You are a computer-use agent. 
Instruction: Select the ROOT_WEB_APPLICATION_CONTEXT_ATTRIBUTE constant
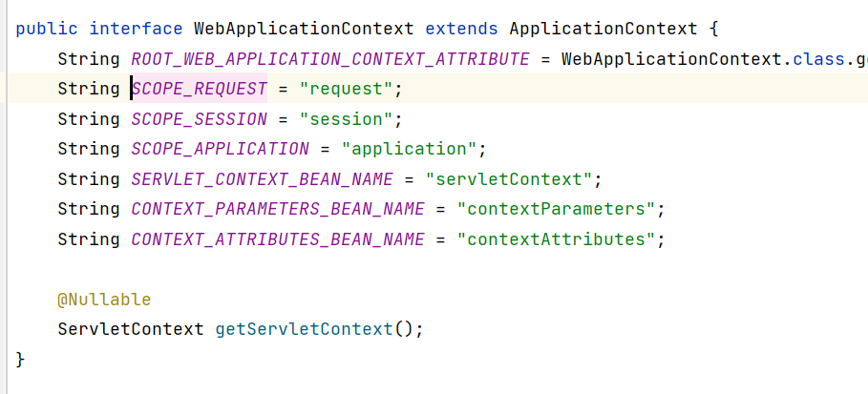pyautogui.click(x=330, y=59)
